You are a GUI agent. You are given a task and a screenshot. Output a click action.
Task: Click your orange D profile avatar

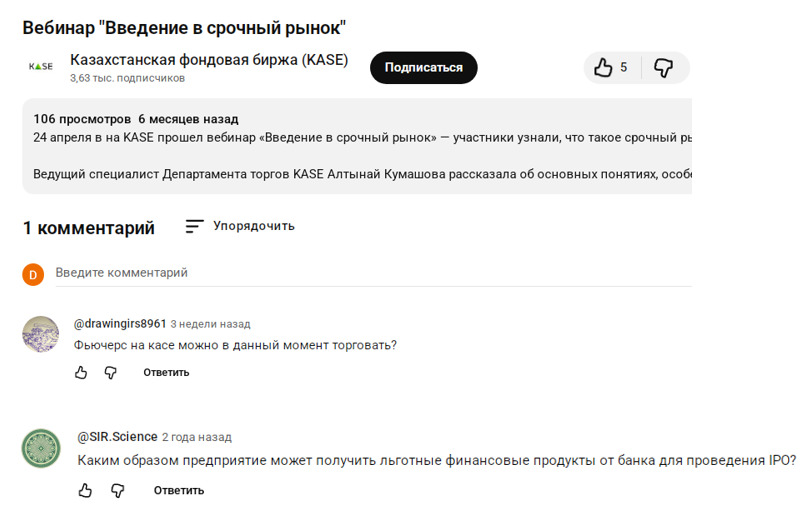(34, 274)
